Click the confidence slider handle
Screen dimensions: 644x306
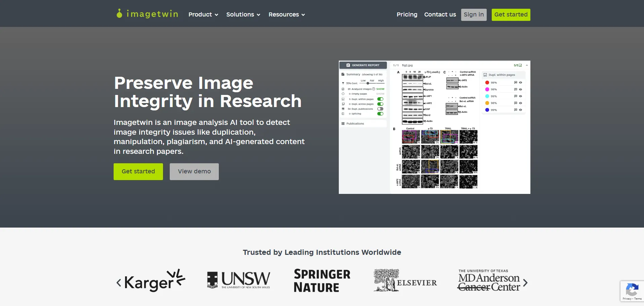pyautogui.click(x=368, y=83)
